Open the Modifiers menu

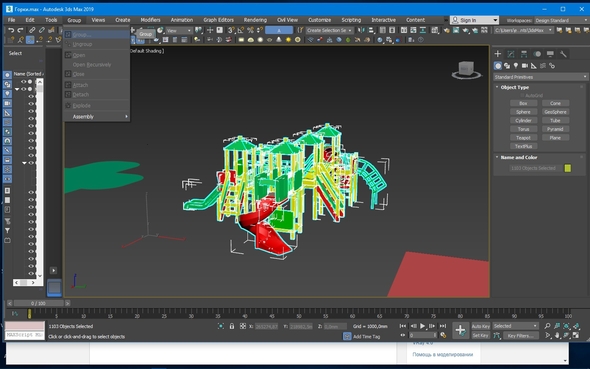(150, 20)
